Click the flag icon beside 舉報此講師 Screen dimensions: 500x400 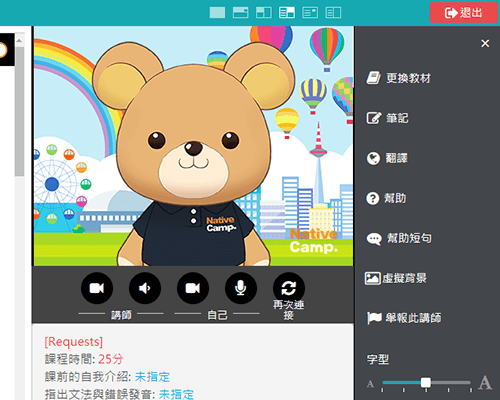pos(374,318)
